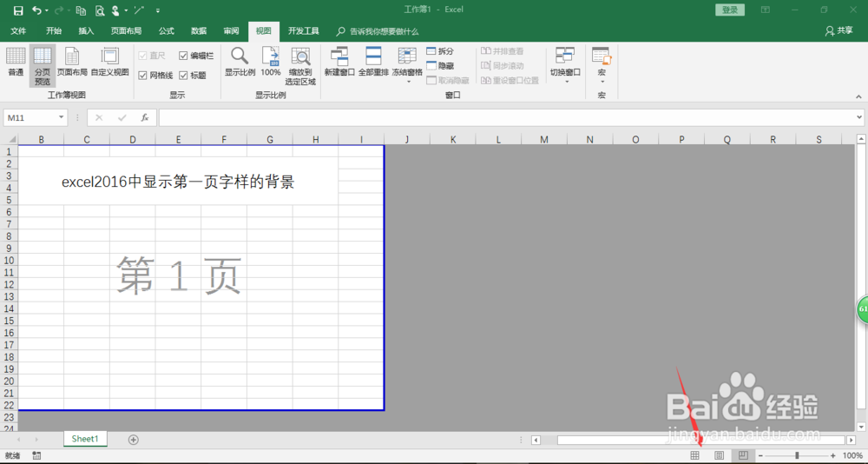Open the File (文件) tab

click(18, 31)
